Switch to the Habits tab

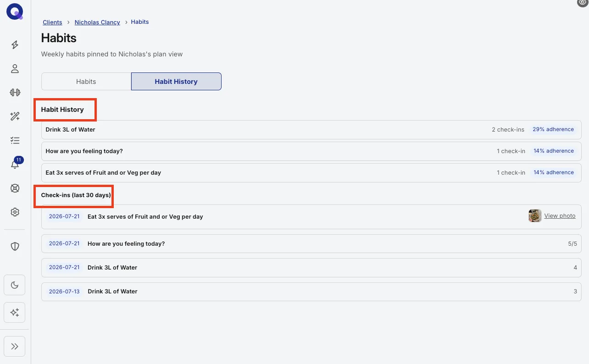coord(86,81)
